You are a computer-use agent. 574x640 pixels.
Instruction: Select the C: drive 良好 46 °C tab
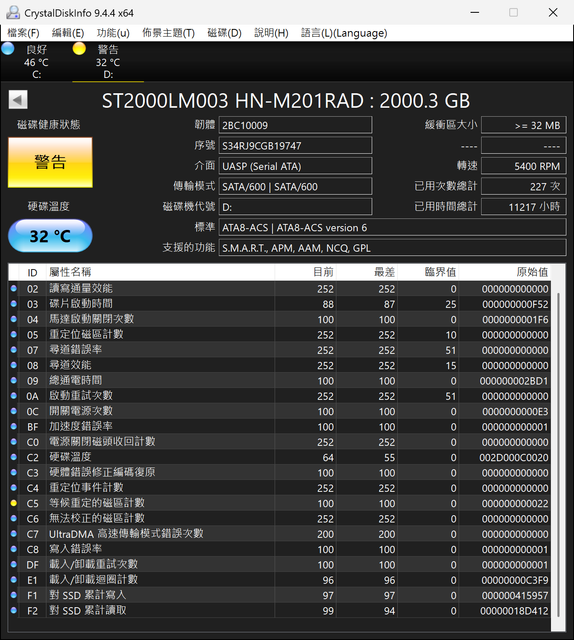(36, 62)
